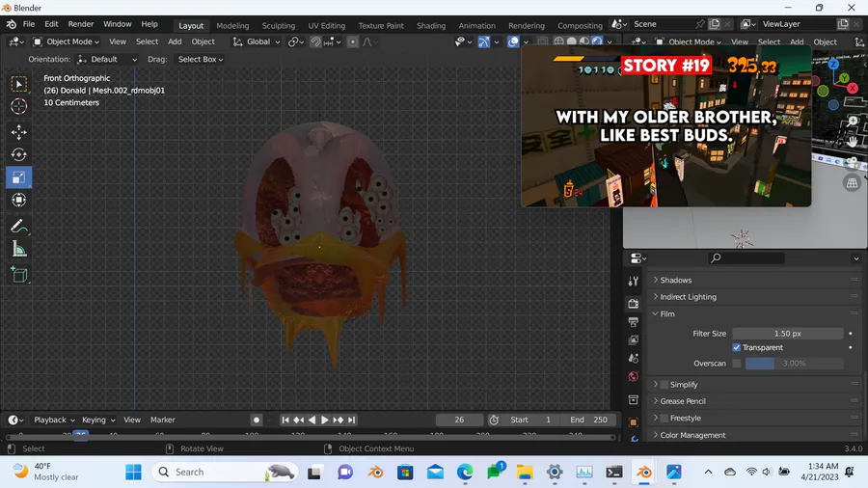Choose the Rotate tool

point(19,154)
